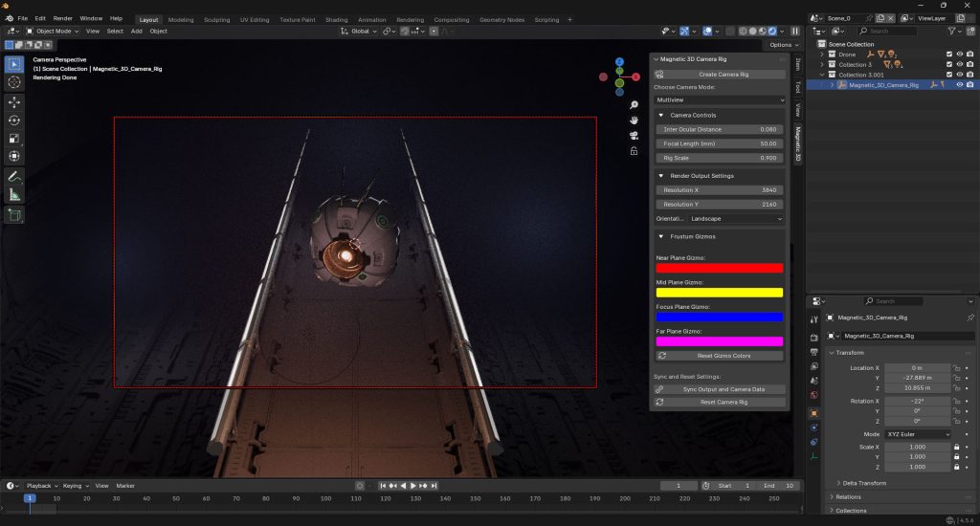Screen dimensions: 980x526
Task: Toggle lock on Scale X
Action: pyautogui.click(x=956, y=447)
